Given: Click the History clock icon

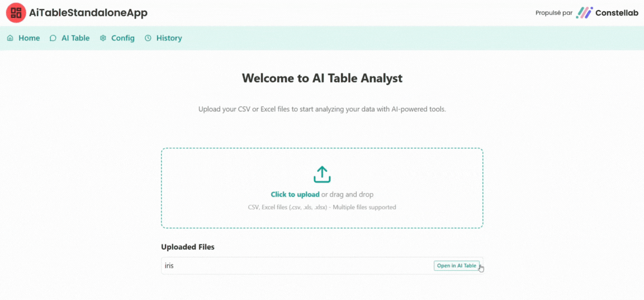Looking at the screenshot, I should click(148, 38).
